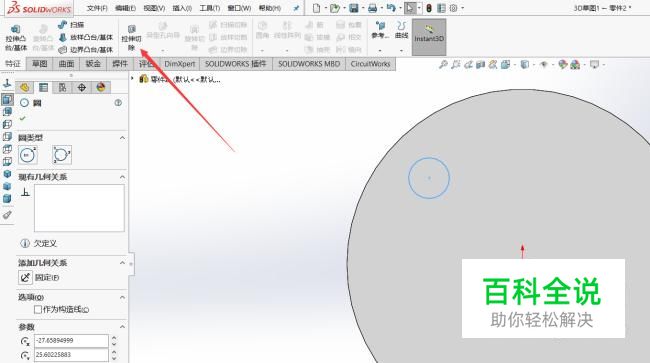This screenshot has width=650, height=363.
Task: Click the New document icon
Action: click(x=316, y=8)
